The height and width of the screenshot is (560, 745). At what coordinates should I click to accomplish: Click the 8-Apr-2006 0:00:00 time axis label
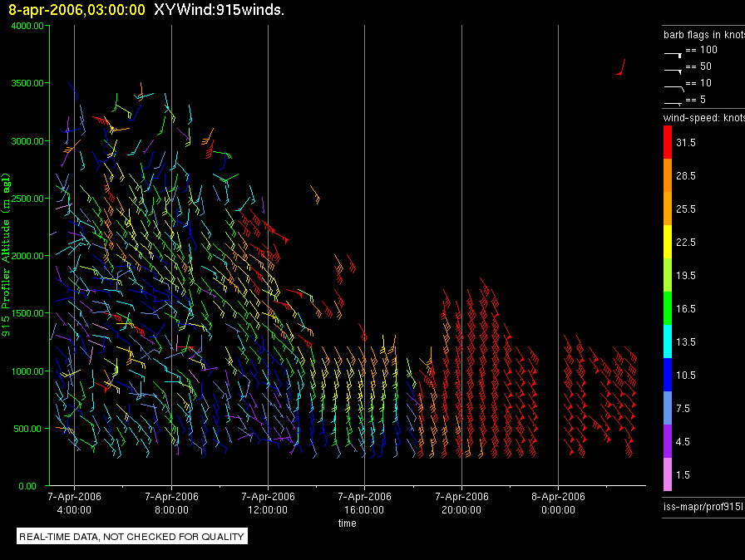click(557, 502)
